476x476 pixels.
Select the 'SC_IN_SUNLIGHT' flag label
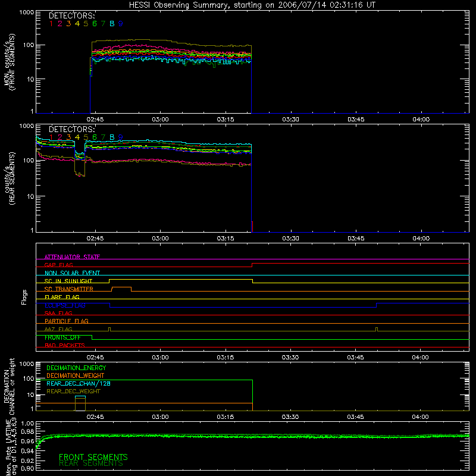coord(68,281)
